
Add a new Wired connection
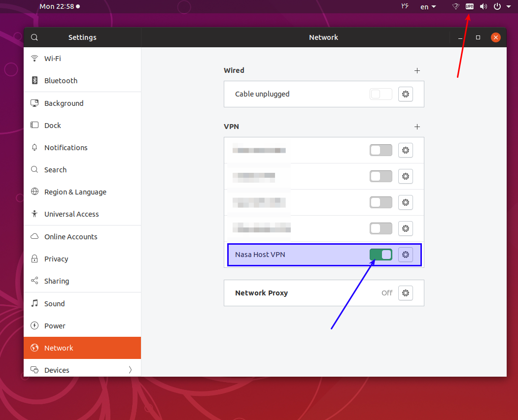point(417,70)
